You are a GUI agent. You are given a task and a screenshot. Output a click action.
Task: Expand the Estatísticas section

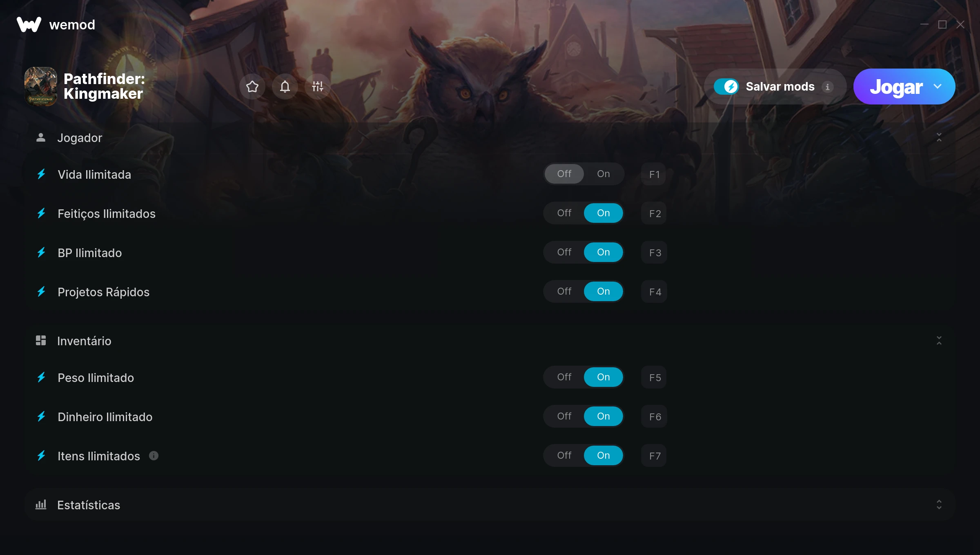click(939, 505)
